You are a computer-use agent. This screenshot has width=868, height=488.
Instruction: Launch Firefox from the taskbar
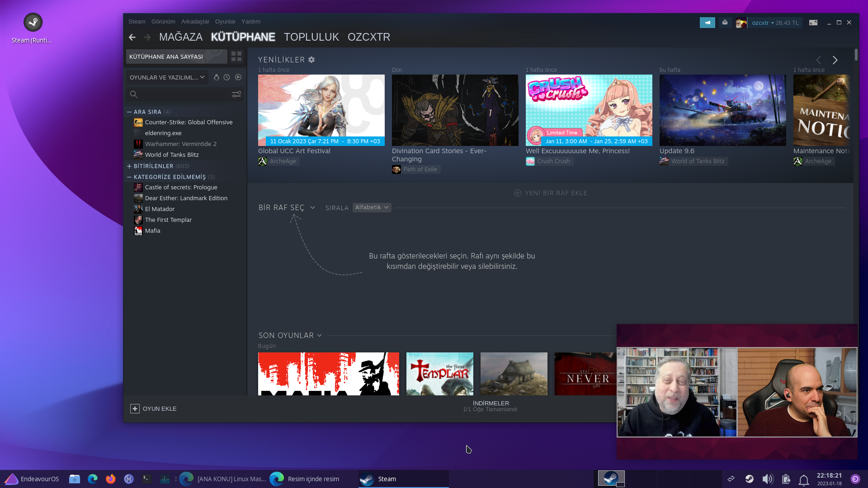click(x=111, y=479)
